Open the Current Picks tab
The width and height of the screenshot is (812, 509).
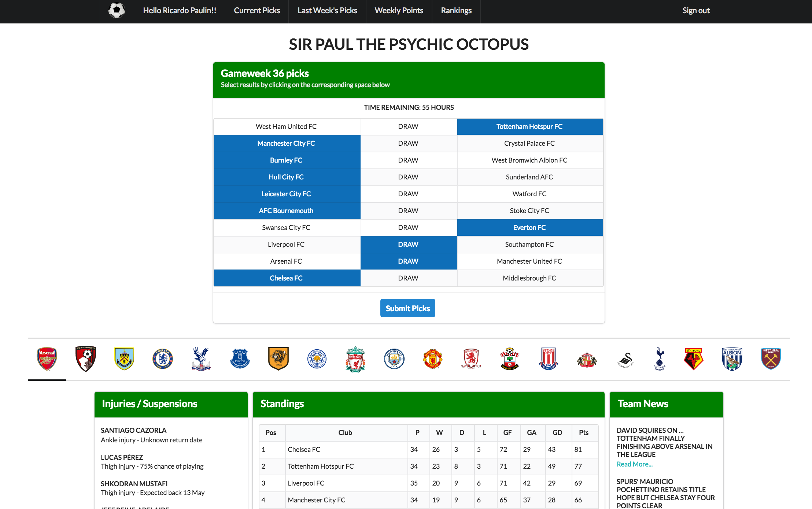(x=257, y=11)
